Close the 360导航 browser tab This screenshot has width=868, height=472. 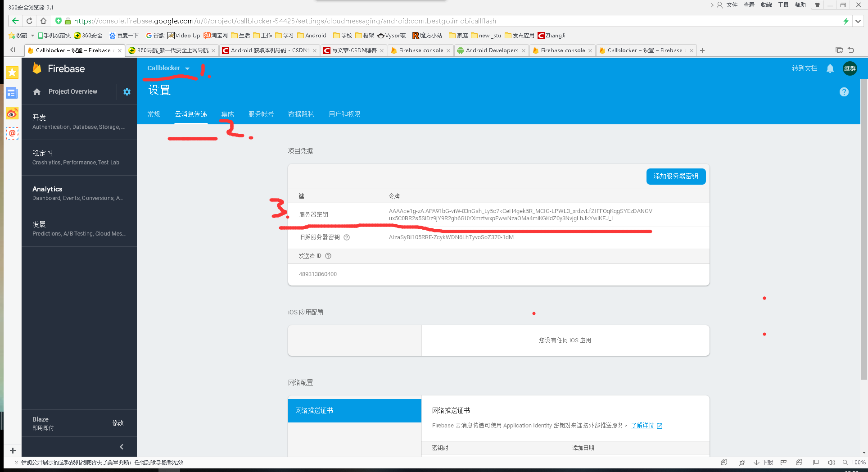[213, 50]
